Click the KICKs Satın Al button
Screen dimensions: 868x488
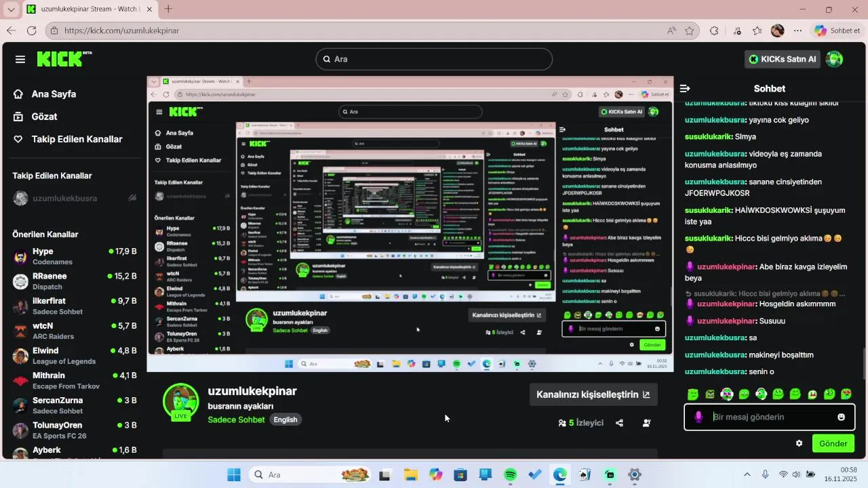coord(783,59)
